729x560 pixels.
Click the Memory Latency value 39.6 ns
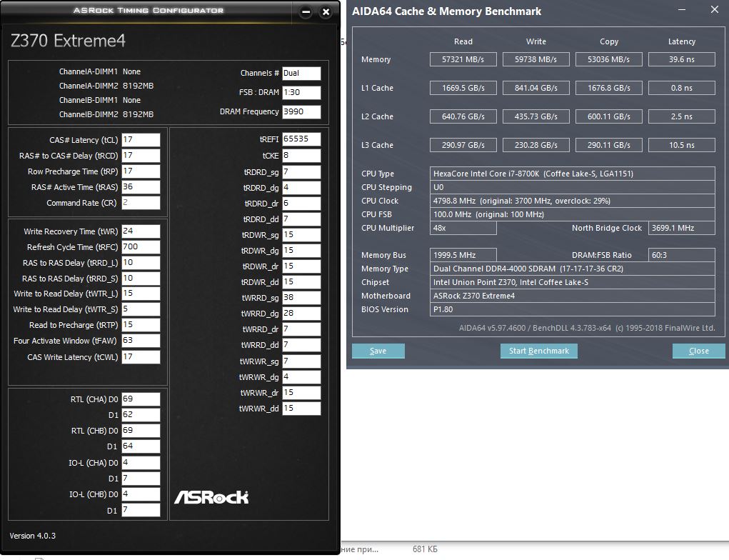click(x=682, y=59)
